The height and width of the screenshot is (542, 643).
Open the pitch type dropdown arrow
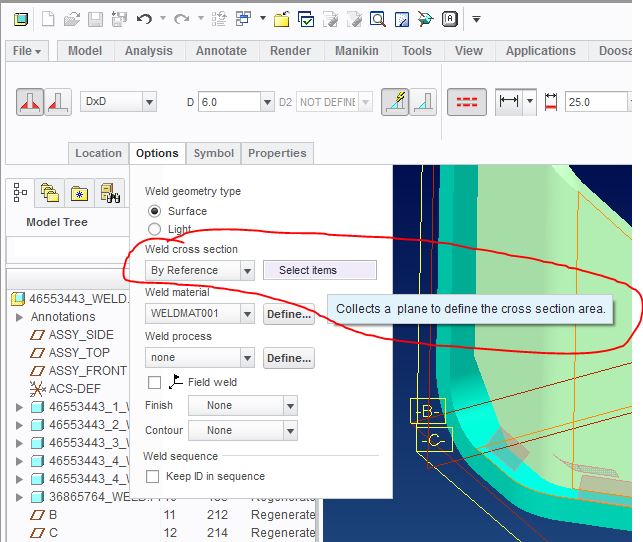coord(530,101)
